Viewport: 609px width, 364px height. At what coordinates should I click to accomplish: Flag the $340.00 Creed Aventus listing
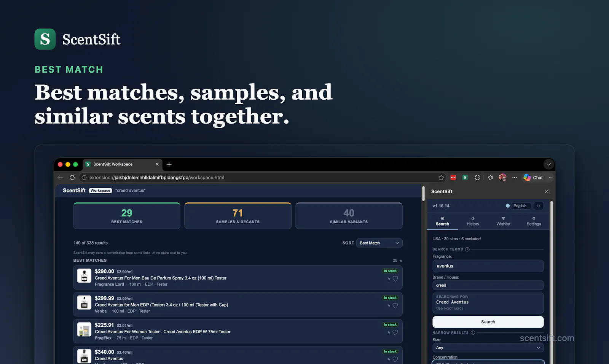[389, 359]
